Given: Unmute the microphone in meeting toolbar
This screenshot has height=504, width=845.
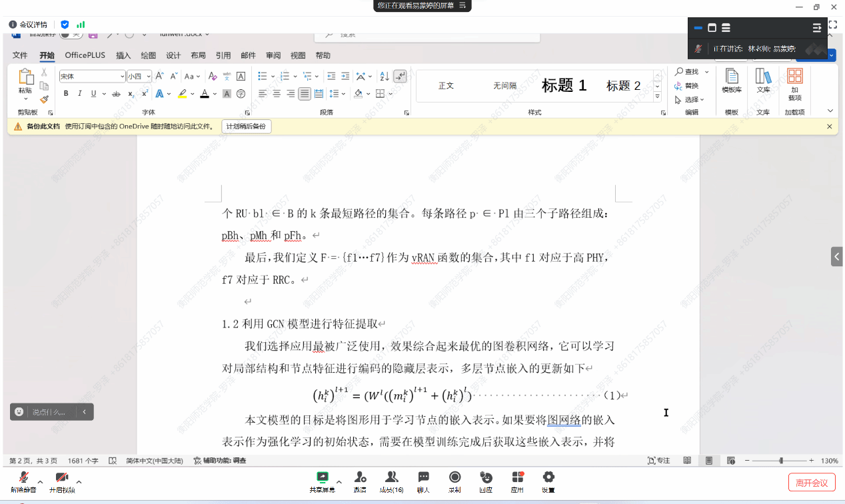Looking at the screenshot, I should point(23,481).
